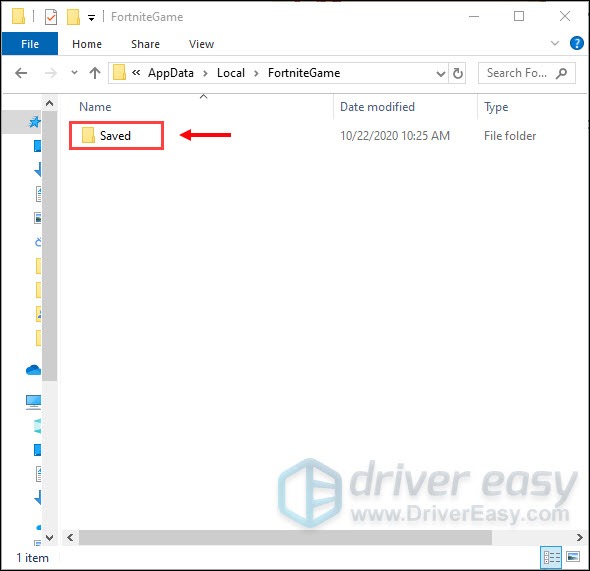Switch to Large icons view layout

[572, 556]
